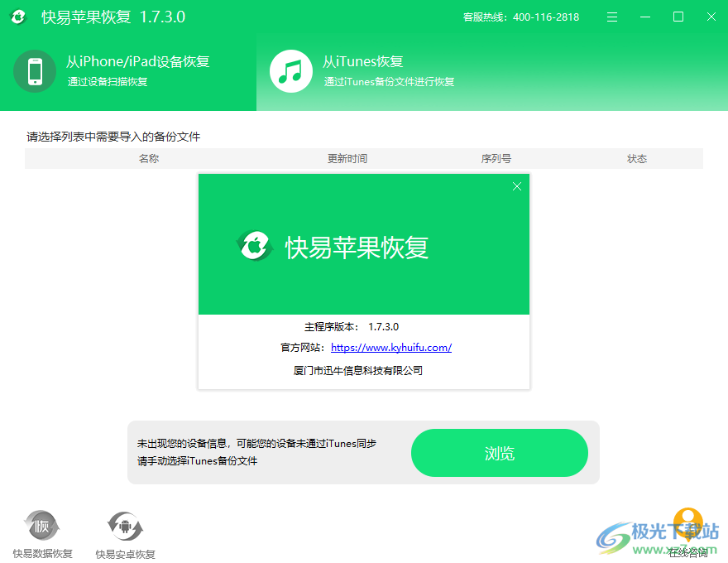This screenshot has height=563, width=728.
Task: Click the phone device icon
Action: coord(35,71)
